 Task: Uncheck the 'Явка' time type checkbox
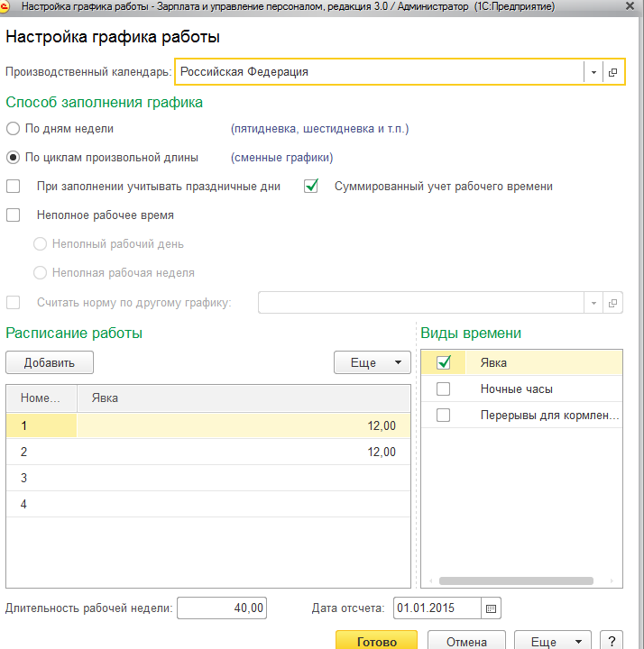tap(443, 363)
